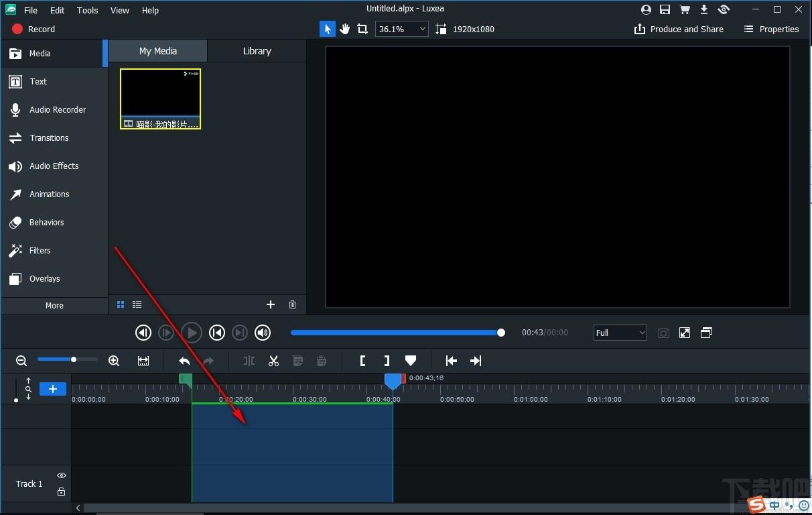This screenshot has width=812, height=515.
Task: Open the Audio Effects panel
Action: 54,166
